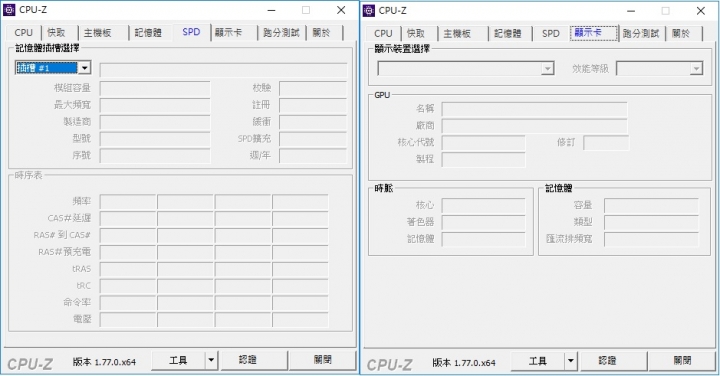The height and width of the screenshot is (376, 720).
Task: Click the 序號 field in SPD window
Action: coord(155,156)
